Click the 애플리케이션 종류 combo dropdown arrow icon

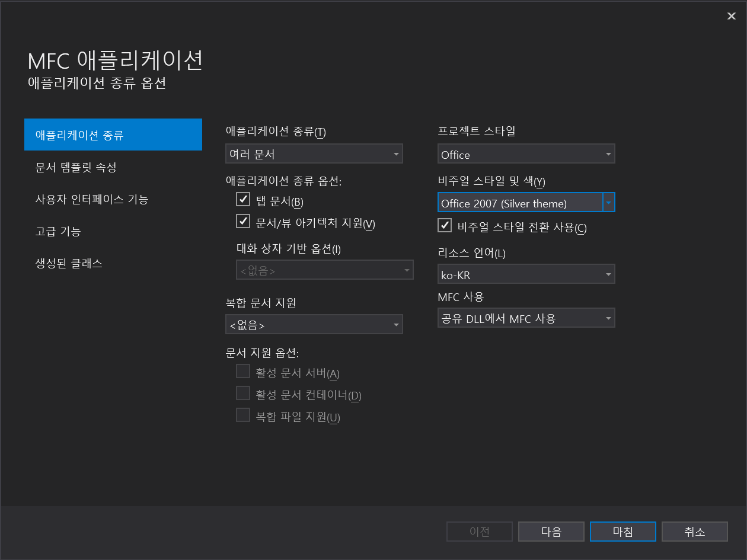pyautogui.click(x=396, y=153)
